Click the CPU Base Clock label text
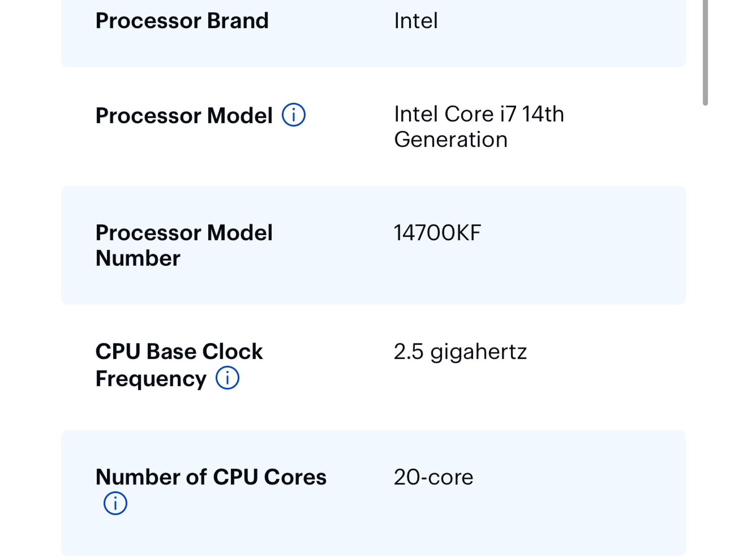 tap(179, 351)
